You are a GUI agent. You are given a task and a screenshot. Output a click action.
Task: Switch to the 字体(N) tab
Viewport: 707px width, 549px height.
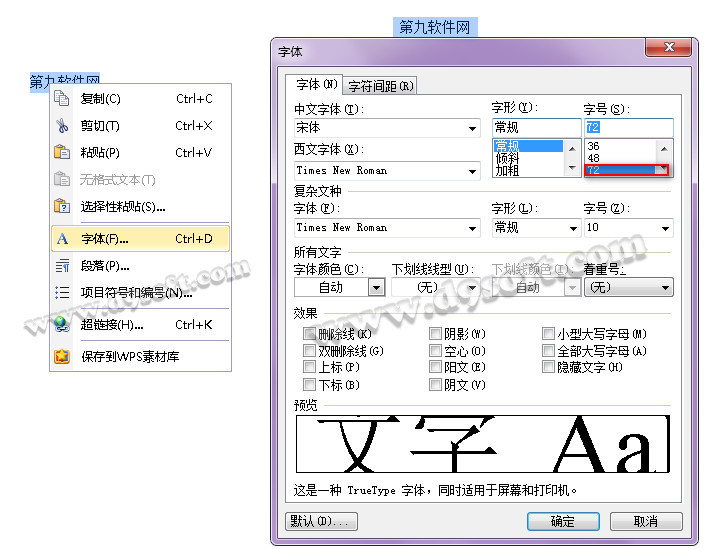315,84
